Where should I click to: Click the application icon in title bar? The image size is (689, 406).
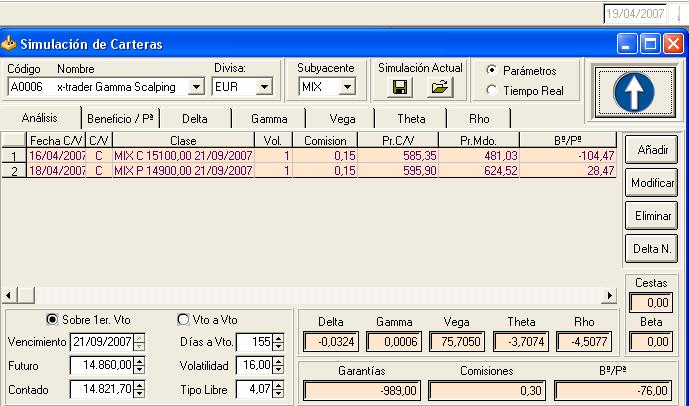(10, 44)
